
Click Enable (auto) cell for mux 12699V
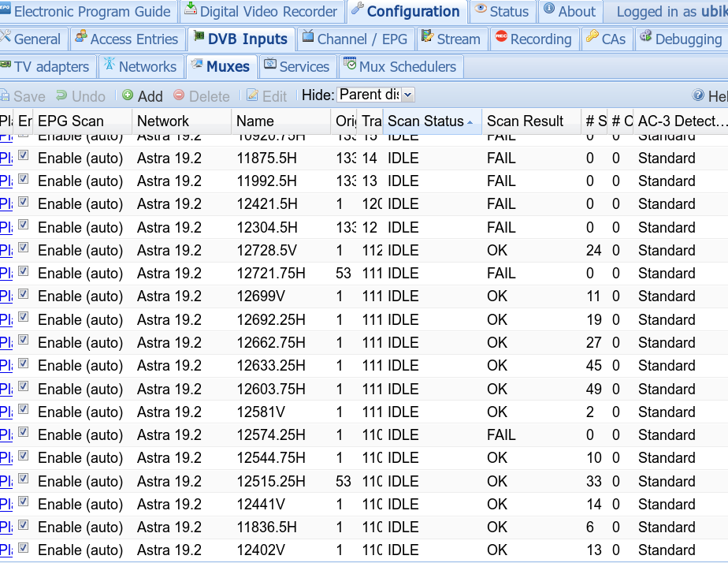coord(80,296)
